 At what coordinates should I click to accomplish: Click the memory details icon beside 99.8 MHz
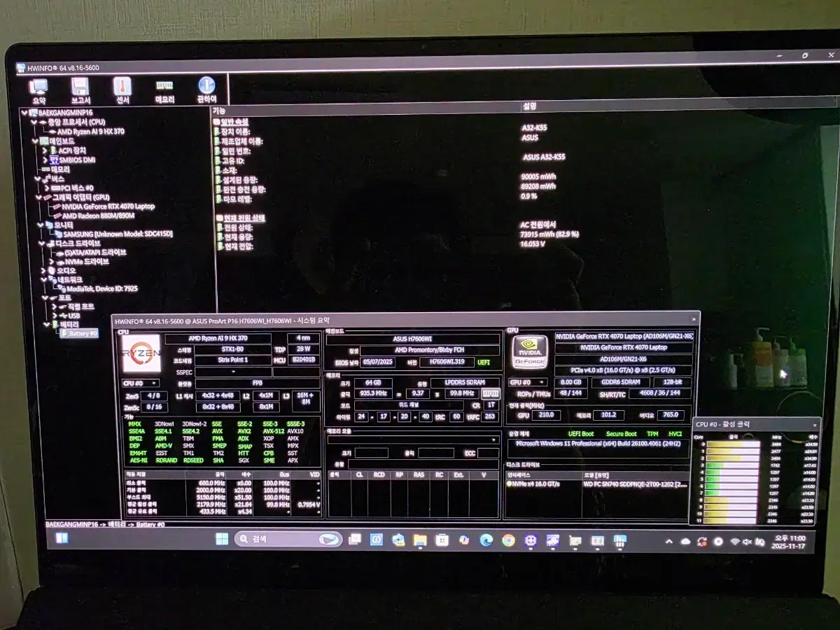[491, 394]
